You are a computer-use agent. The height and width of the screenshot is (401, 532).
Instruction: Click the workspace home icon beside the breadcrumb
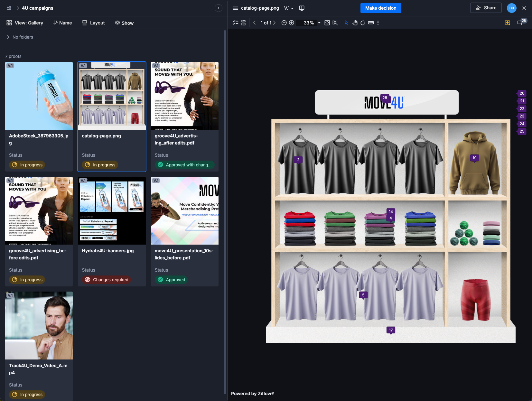coord(9,8)
